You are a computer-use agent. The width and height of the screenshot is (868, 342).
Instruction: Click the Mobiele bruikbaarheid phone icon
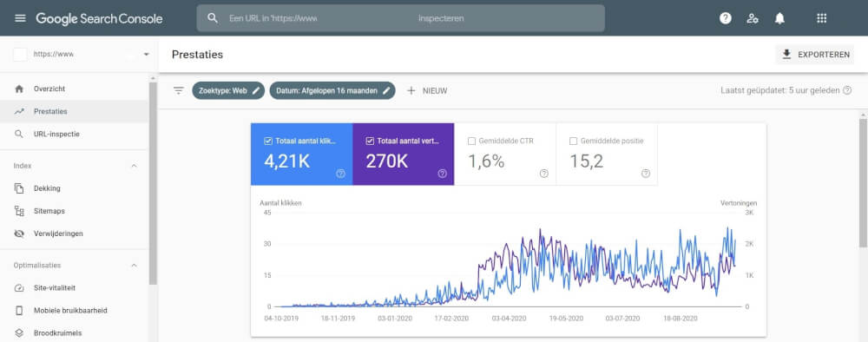pos(19,311)
